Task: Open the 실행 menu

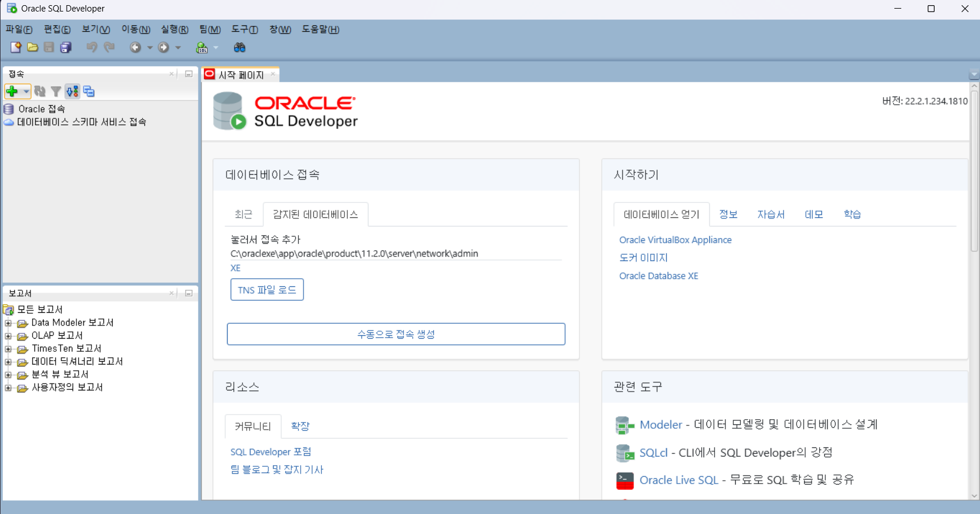Action: [175, 29]
